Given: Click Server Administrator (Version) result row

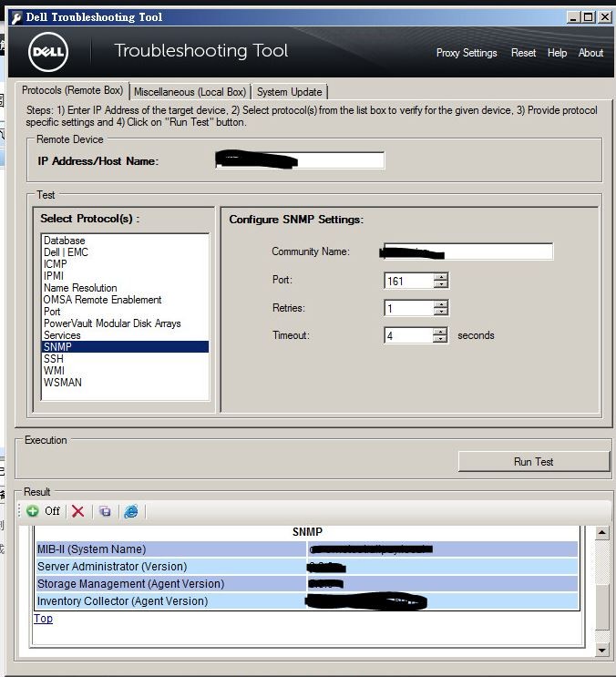Looking at the screenshot, I should coord(307,567).
